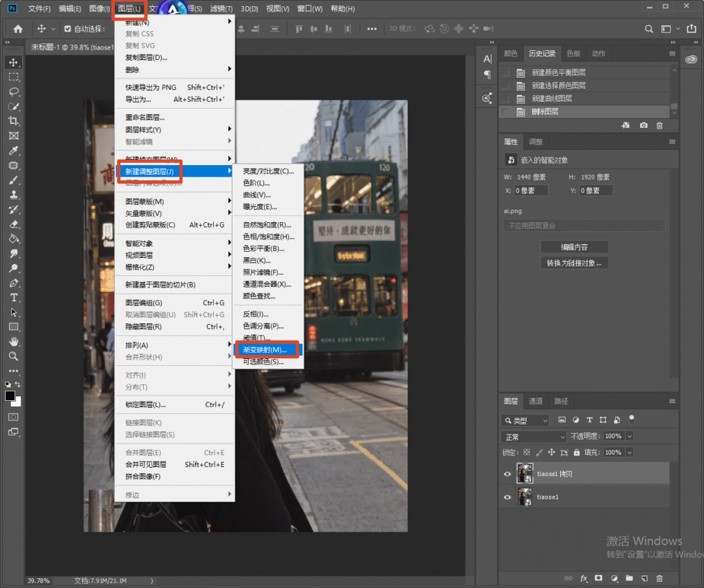Open the Libraries cloud icon panel
Screen dimensions: 704x588
(x=691, y=59)
